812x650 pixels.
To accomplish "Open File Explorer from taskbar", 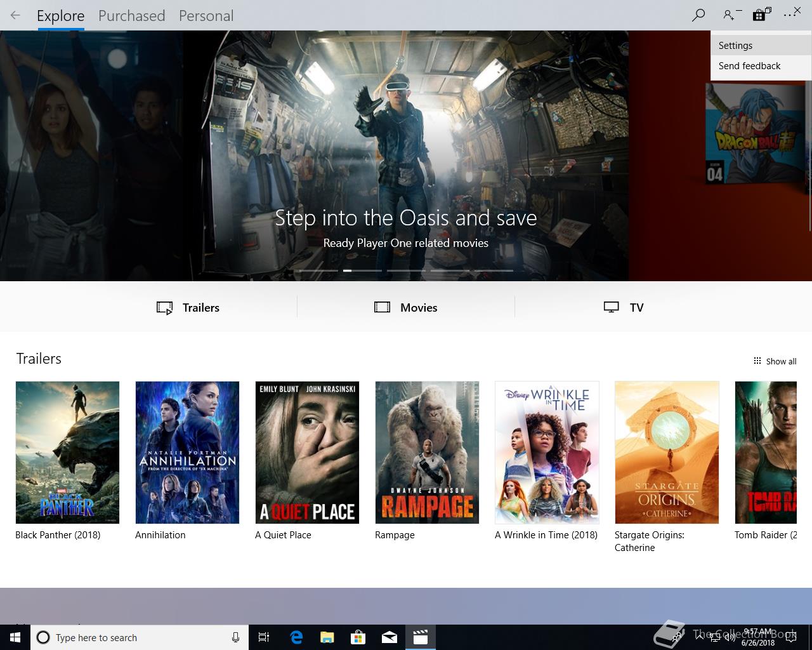I will pos(327,637).
